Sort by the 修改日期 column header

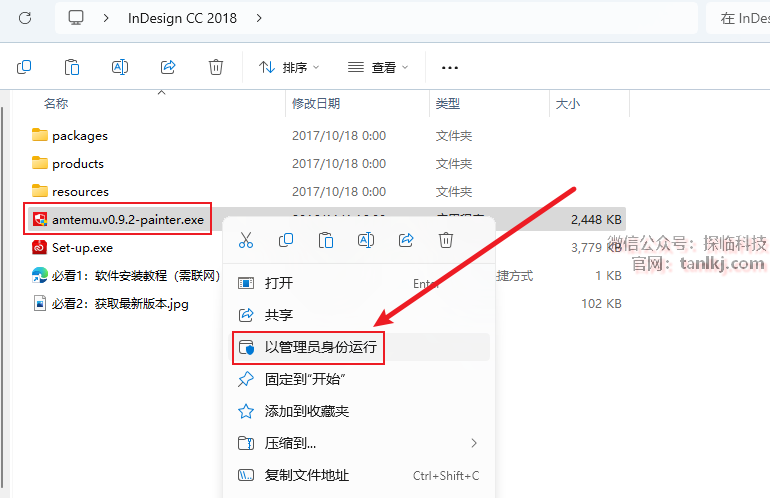click(316, 103)
